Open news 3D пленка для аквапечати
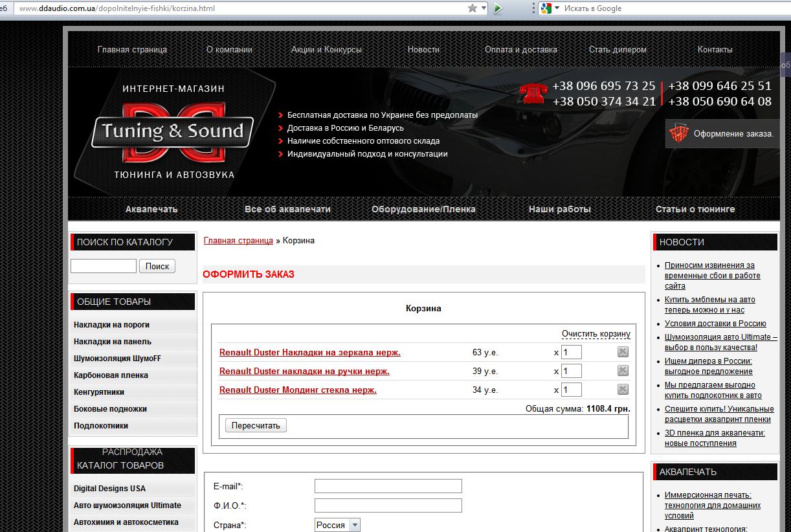 tap(715, 438)
